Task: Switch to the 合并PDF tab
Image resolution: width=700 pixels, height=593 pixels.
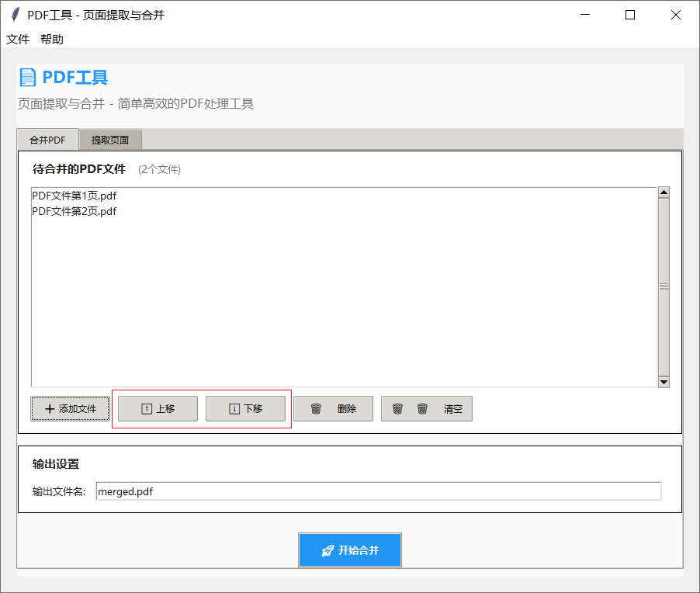Action: tap(47, 140)
